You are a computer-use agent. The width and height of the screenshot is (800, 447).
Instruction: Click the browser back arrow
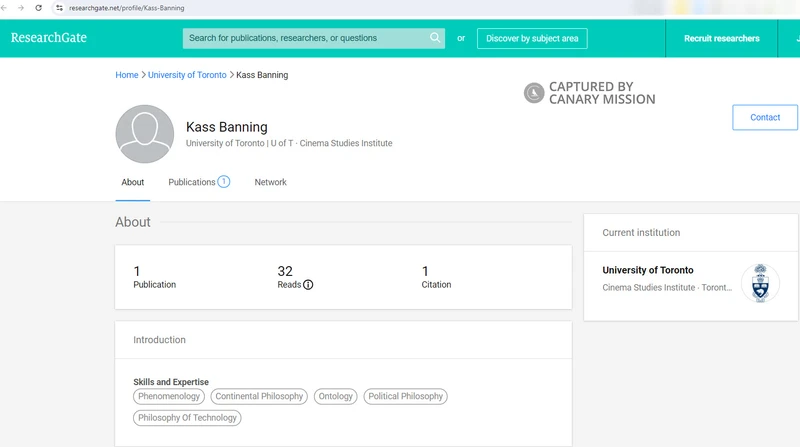7,7
